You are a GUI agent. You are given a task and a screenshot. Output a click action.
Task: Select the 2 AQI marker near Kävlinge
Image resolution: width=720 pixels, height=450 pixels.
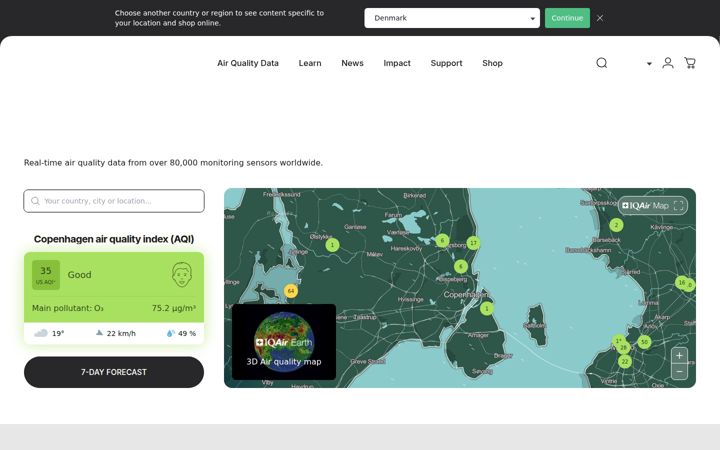[616, 225]
